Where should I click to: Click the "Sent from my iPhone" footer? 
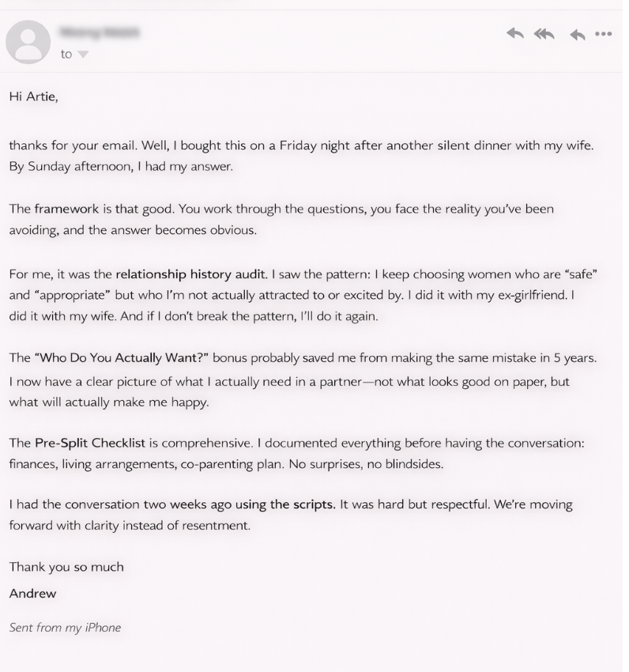[65, 628]
